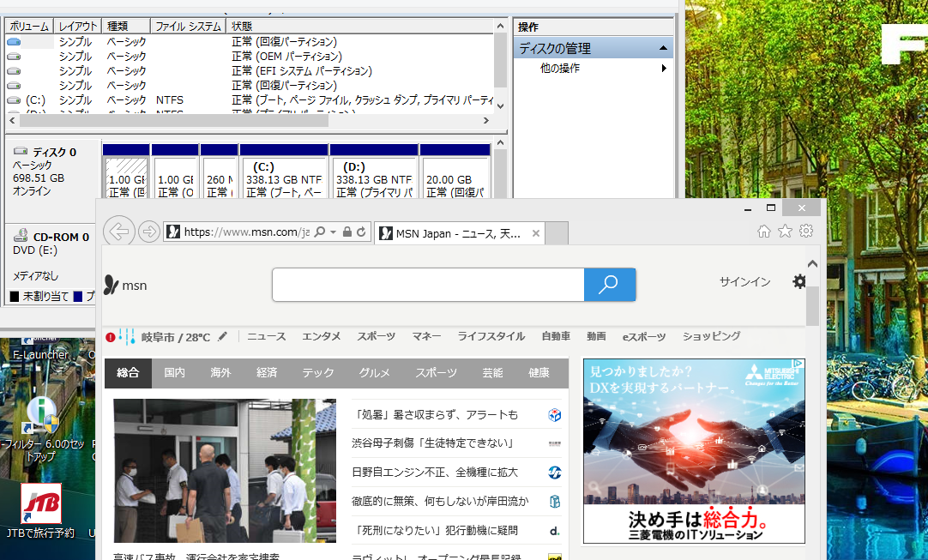Screen dimensions: 928x560
Task: Click the search magnifier in the address bar
Action: coord(320,232)
